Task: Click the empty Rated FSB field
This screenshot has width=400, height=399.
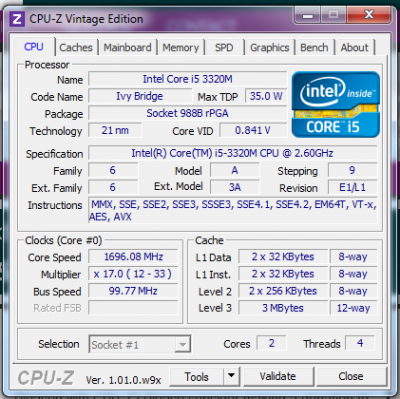Action: 133,308
